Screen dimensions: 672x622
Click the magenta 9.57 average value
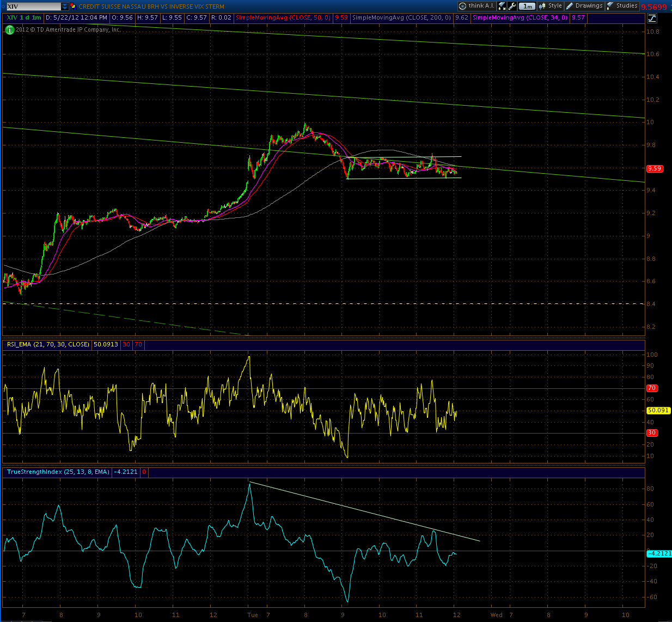[578, 17]
